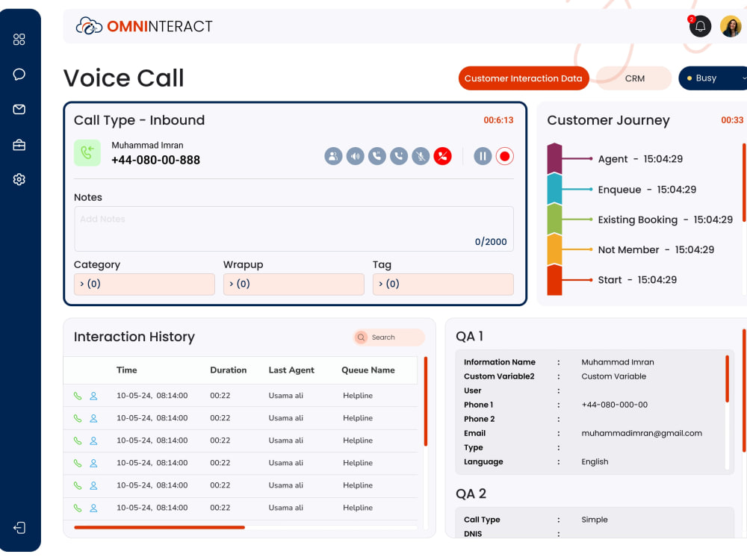Click the call transfer phone icon

399,156
